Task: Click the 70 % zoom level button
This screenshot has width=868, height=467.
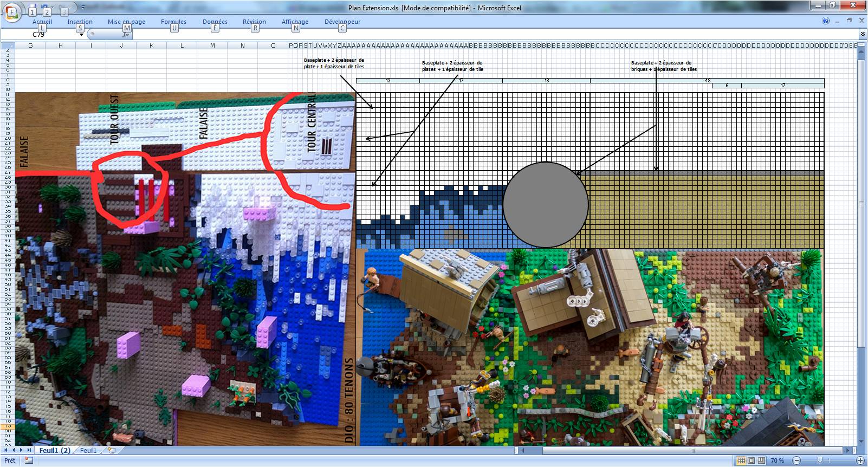Action: (x=777, y=460)
